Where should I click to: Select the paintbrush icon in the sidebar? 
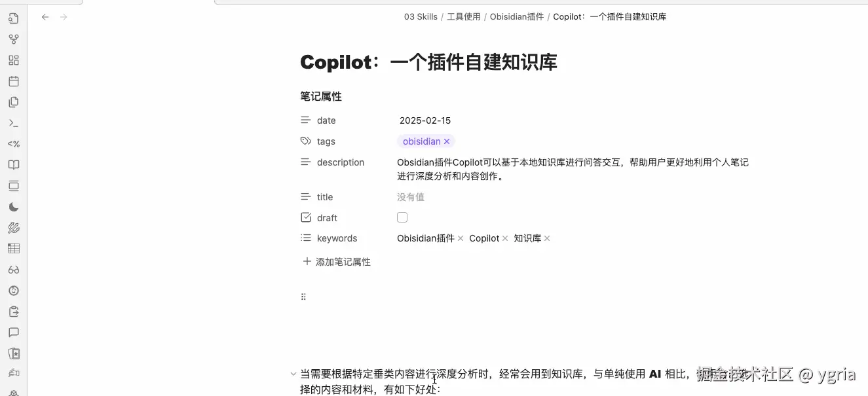(x=14, y=227)
